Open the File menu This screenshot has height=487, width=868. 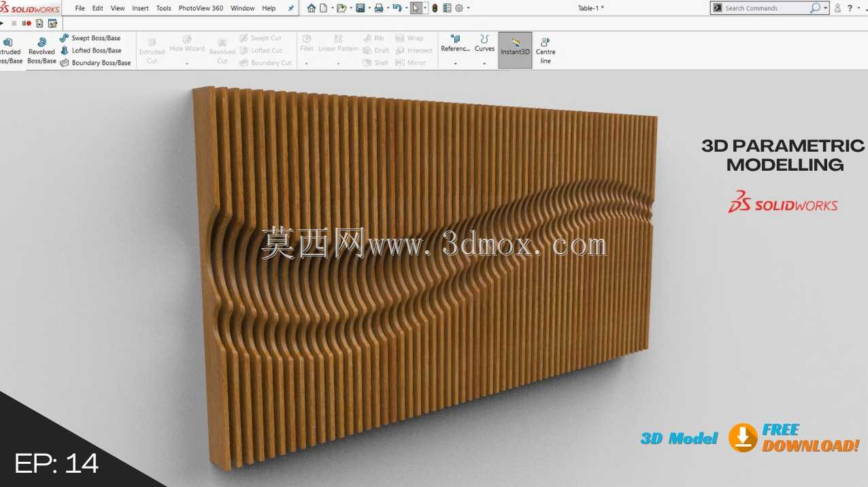coord(80,8)
